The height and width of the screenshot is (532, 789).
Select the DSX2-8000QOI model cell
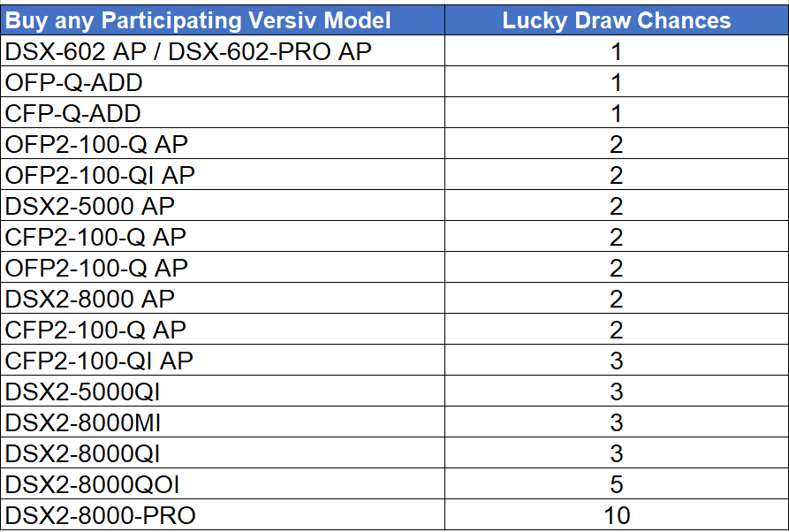coord(223,483)
